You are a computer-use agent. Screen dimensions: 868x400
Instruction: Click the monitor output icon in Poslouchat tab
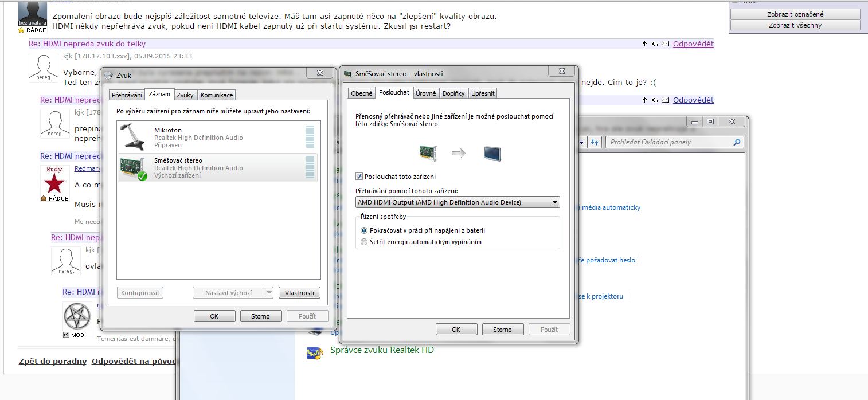[x=492, y=153]
